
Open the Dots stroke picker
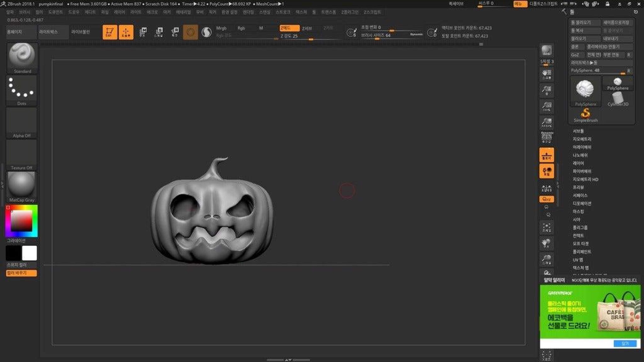click(22, 91)
